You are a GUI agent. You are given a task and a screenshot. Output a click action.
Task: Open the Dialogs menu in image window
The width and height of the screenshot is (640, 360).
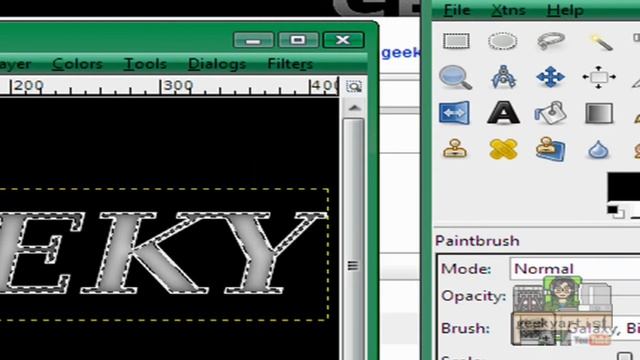click(217, 64)
